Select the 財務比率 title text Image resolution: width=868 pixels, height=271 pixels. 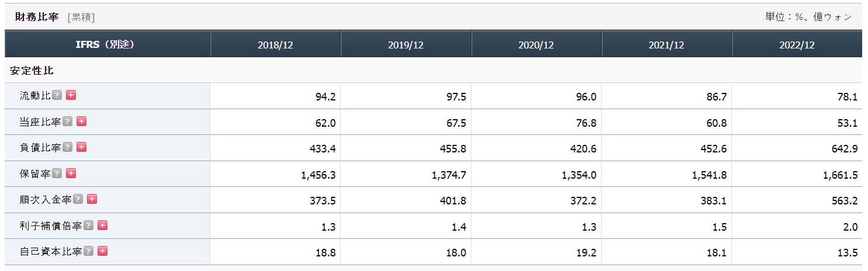click(x=37, y=17)
